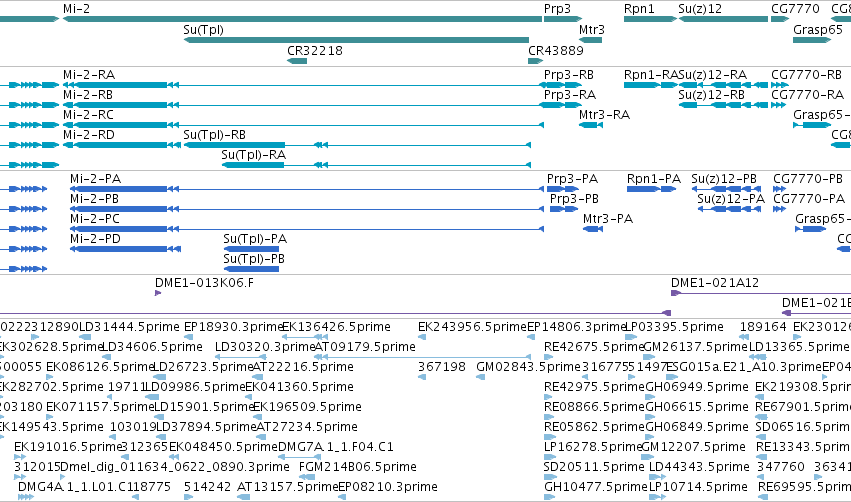
Task: Select the AT09179.5prime EST label
Action: pos(365,347)
